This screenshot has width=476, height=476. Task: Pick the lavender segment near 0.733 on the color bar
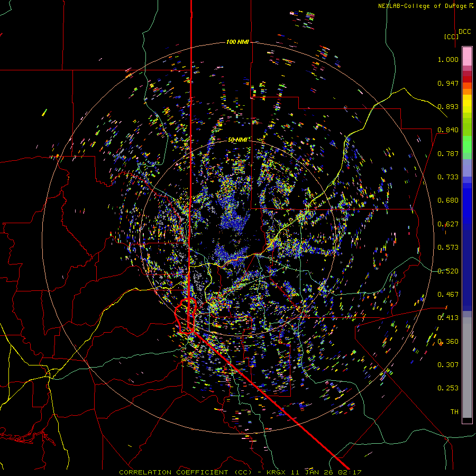[467, 168]
